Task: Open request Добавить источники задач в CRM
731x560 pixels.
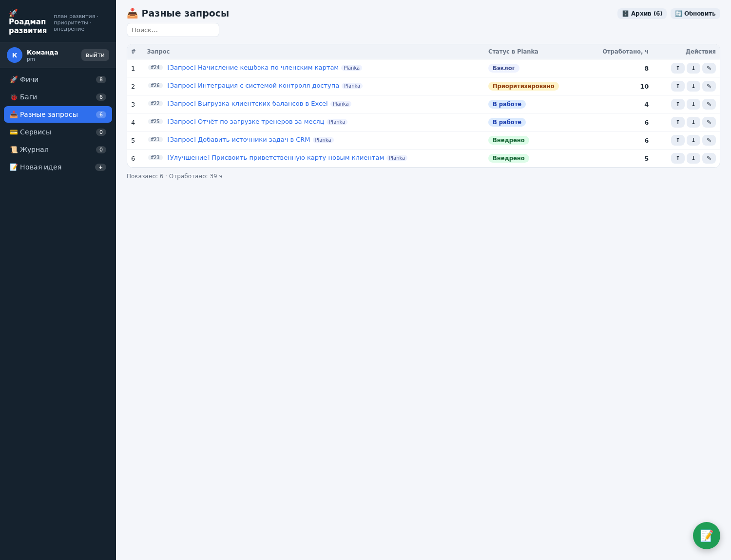Action: coord(239,140)
